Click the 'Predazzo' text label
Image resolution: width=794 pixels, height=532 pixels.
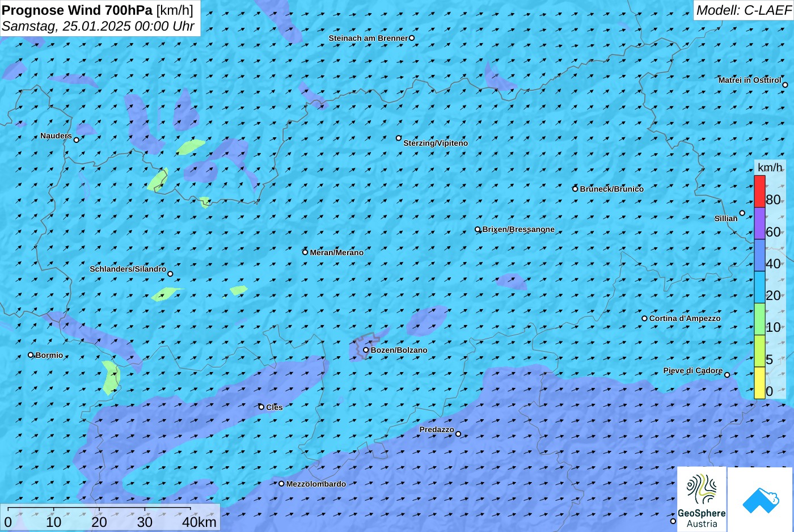[x=437, y=429]
